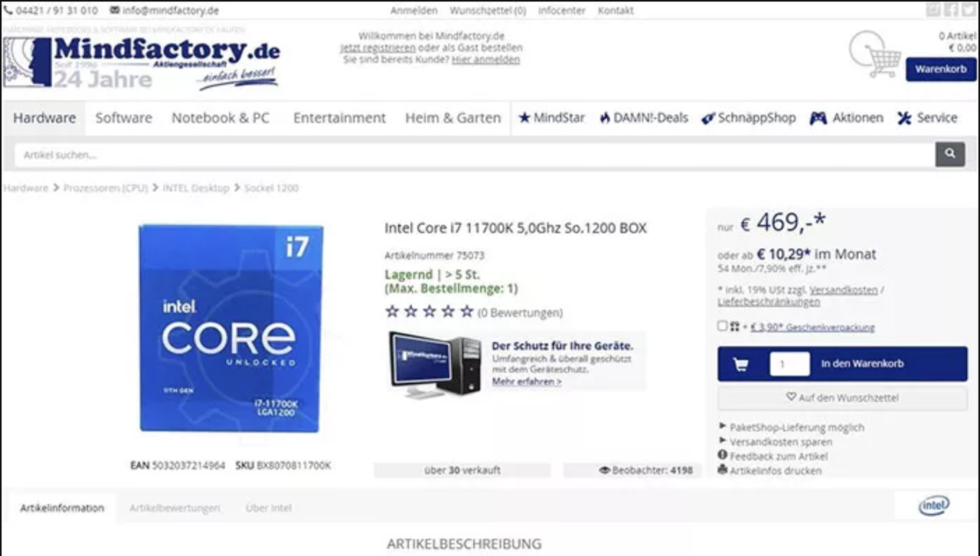The width and height of the screenshot is (980, 556).
Task: Open the Hardware navigation menu
Action: pyautogui.click(x=44, y=118)
